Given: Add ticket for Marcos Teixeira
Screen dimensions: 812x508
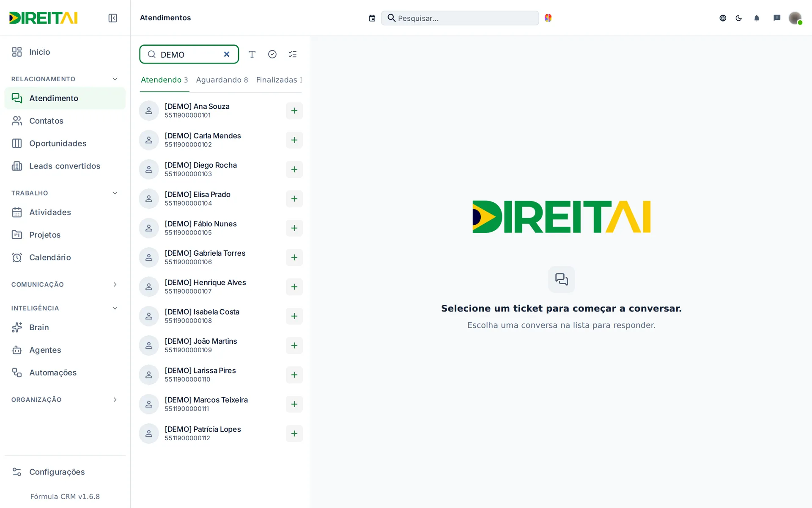Looking at the screenshot, I should 294,404.
